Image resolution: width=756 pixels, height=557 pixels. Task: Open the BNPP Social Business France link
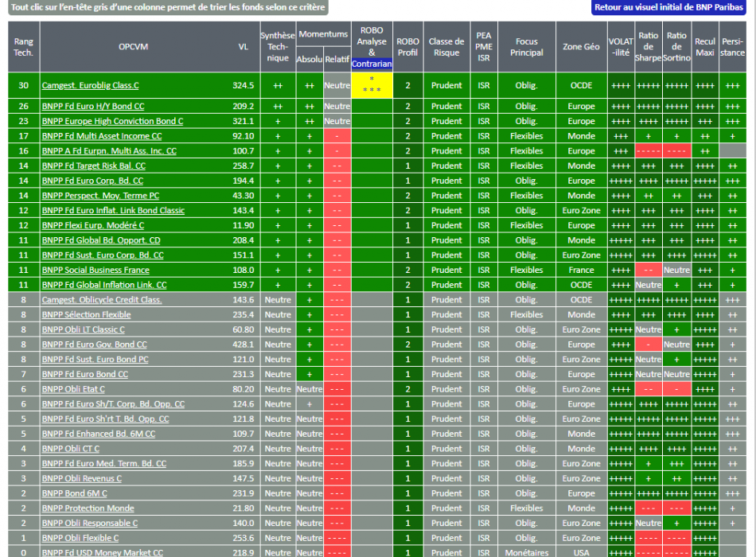95,270
